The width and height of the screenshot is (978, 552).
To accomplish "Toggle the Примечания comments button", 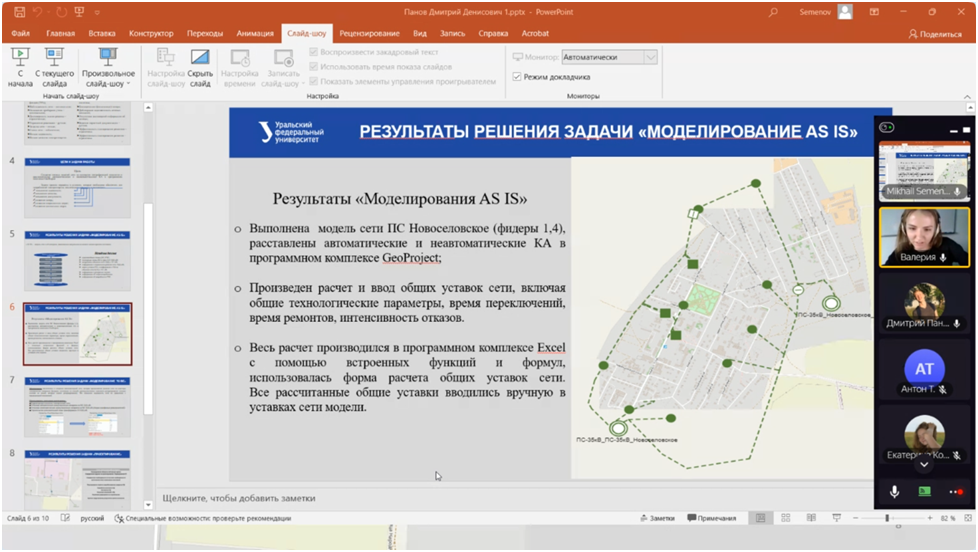I will [712, 518].
